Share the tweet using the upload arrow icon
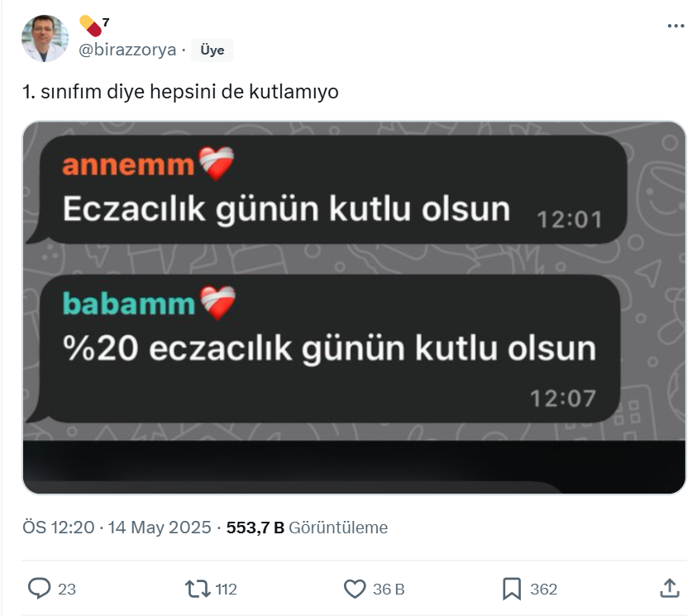The image size is (692, 616). click(x=669, y=588)
